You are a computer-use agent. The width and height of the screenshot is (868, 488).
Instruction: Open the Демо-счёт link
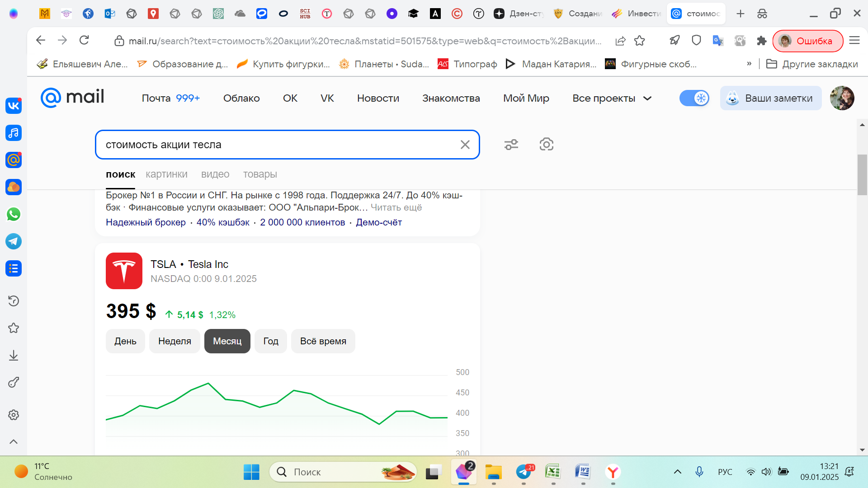(x=379, y=222)
